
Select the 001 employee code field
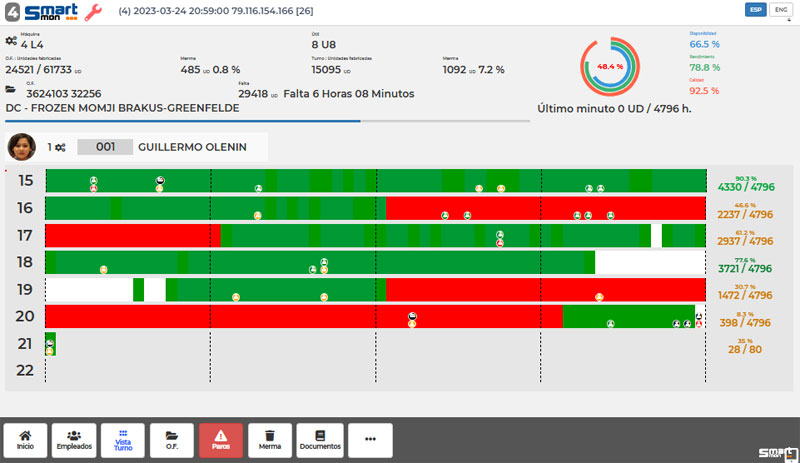click(105, 147)
